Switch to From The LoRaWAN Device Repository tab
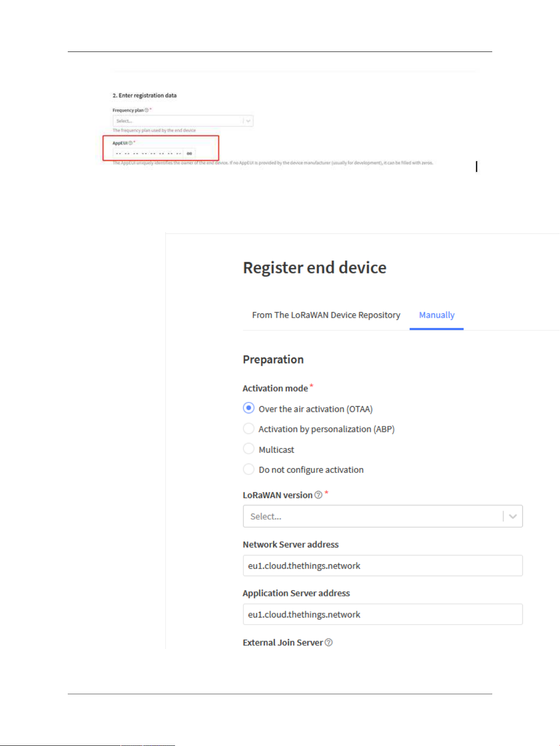This screenshot has height=746, width=560. 326,315
